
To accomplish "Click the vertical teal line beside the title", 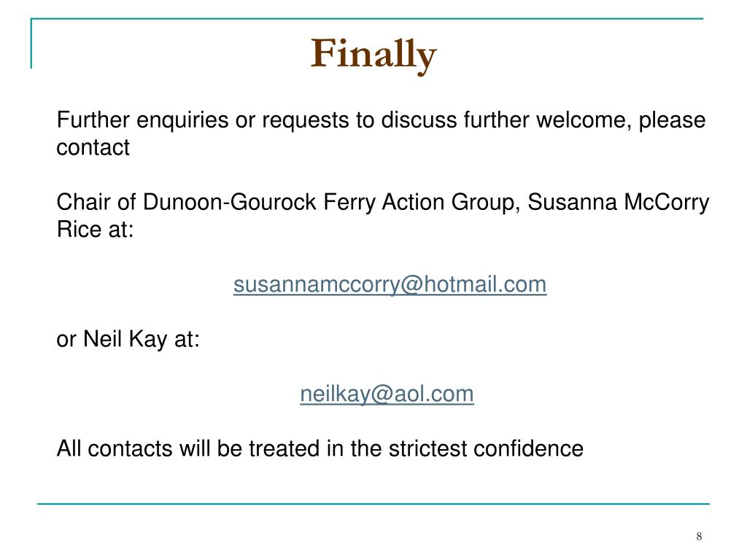I will (31, 43).
